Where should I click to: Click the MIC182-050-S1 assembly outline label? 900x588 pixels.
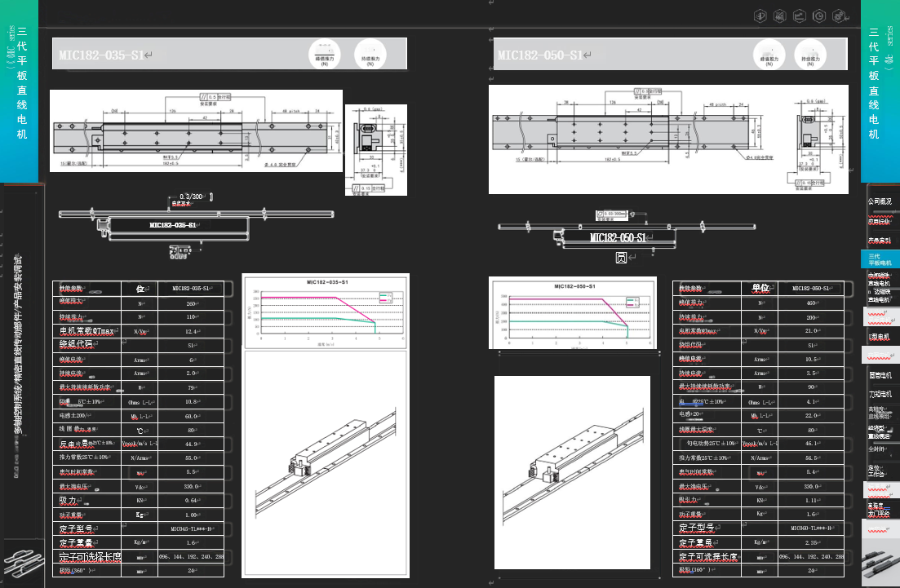pos(618,237)
